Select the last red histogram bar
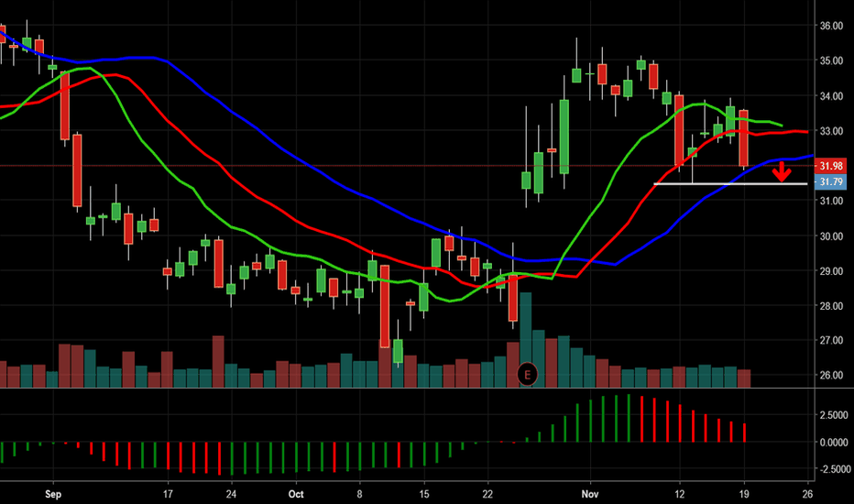854x504 pixels. click(744, 433)
